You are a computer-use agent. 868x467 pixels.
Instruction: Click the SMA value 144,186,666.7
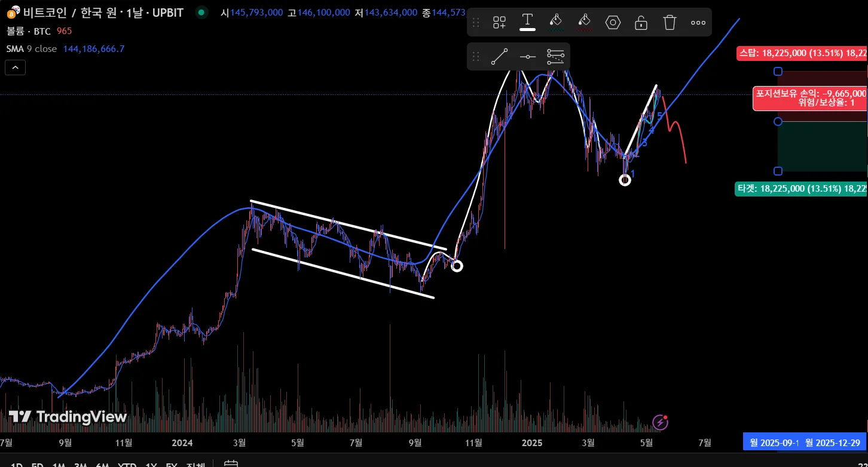pyautogui.click(x=93, y=49)
